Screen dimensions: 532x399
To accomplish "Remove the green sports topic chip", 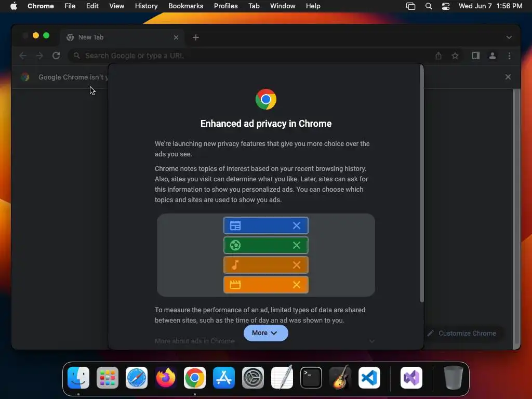I will pos(297,245).
